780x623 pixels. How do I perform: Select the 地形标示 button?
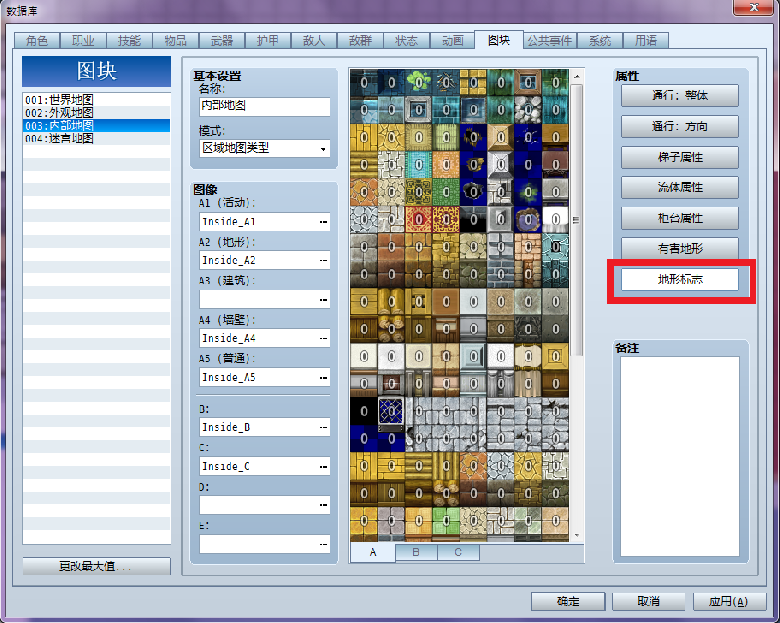pyautogui.click(x=680, y=279)
